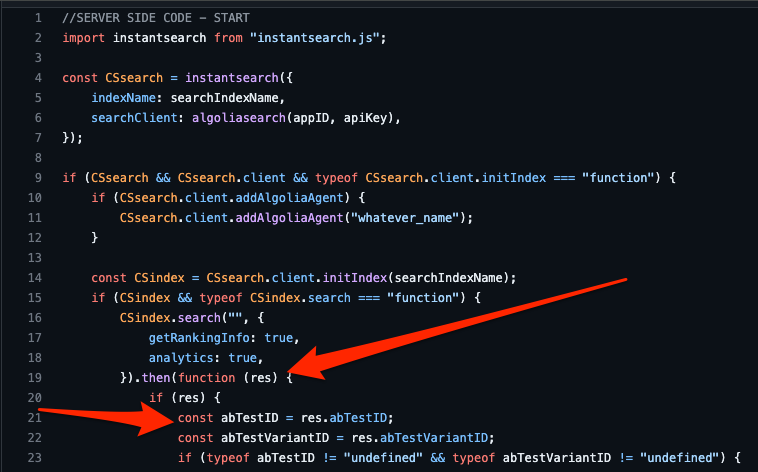This screenshot has height=472, width=758.
Task: Click the '//SERVER SIDE CODE – START' comment
Action: pos(156,18)
